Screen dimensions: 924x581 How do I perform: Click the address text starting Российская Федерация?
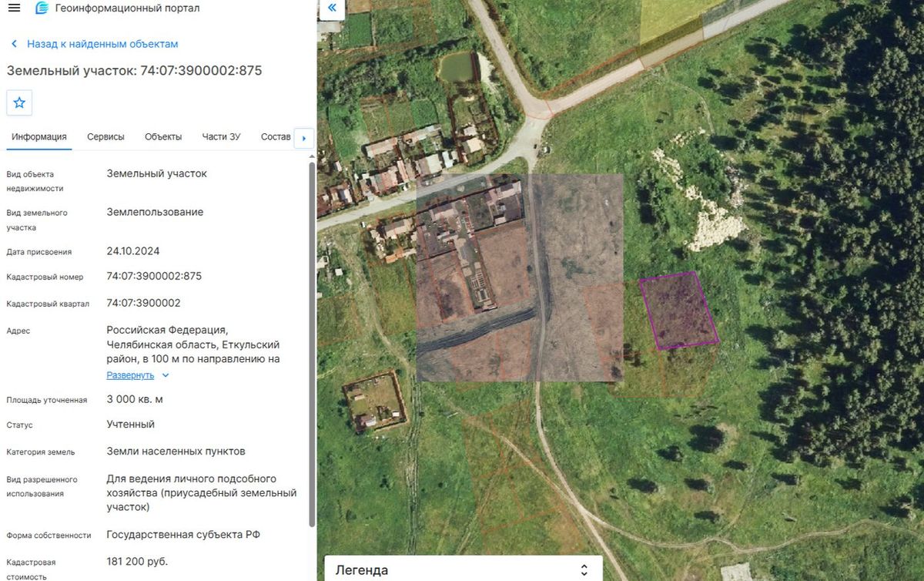tap(192, 344)
